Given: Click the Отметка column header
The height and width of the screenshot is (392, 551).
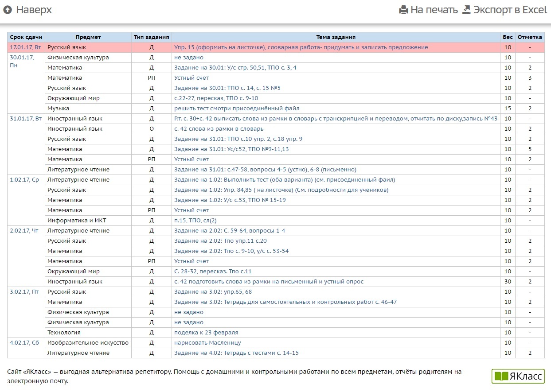Looking at the screenshot, I should (x=530, y=37).
